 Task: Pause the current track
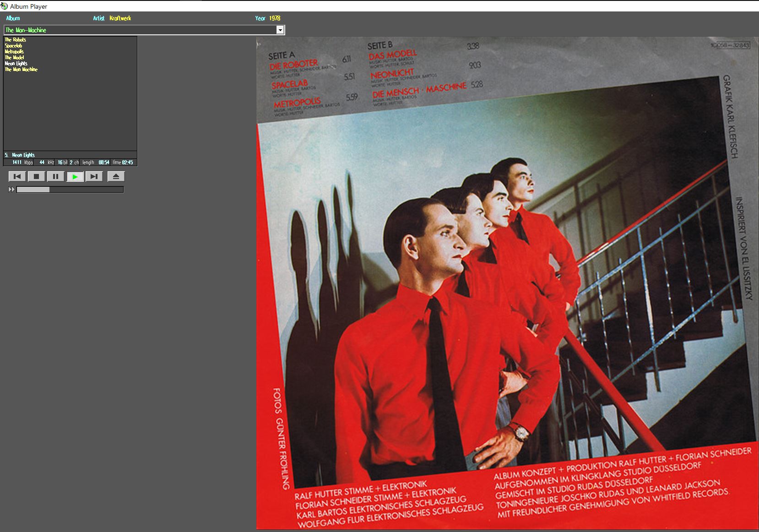[x=55, y=177]
